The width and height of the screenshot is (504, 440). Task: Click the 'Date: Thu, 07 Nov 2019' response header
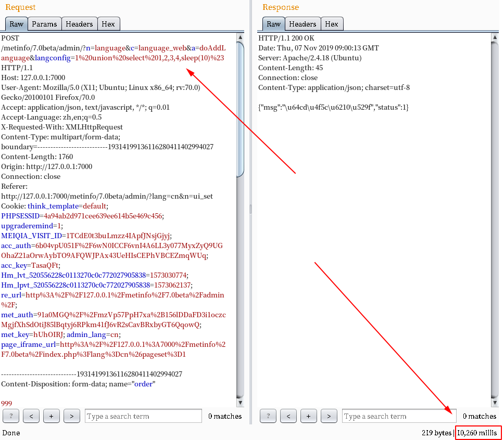tap(319, 48)
